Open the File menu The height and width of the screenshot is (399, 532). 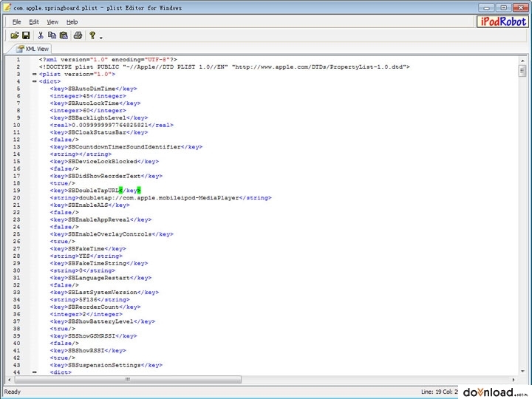coord(16,22)
